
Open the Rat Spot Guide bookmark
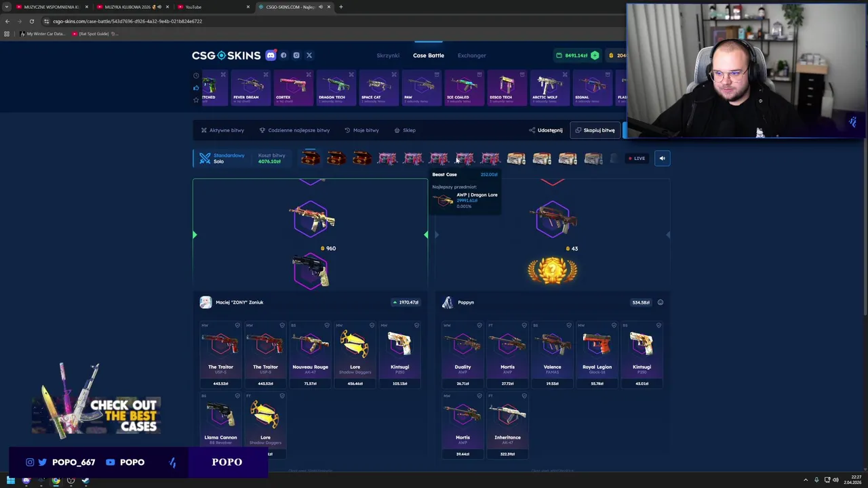point(96,34)
